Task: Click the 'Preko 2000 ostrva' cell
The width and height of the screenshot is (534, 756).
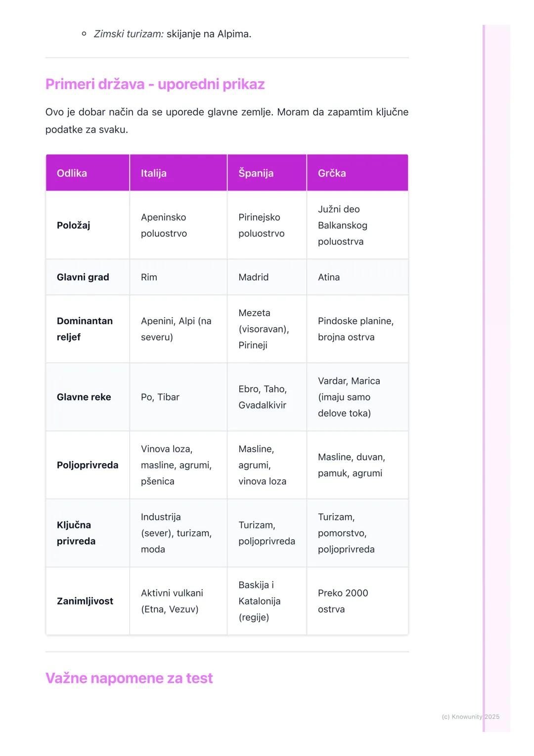Action: point(343,601)
